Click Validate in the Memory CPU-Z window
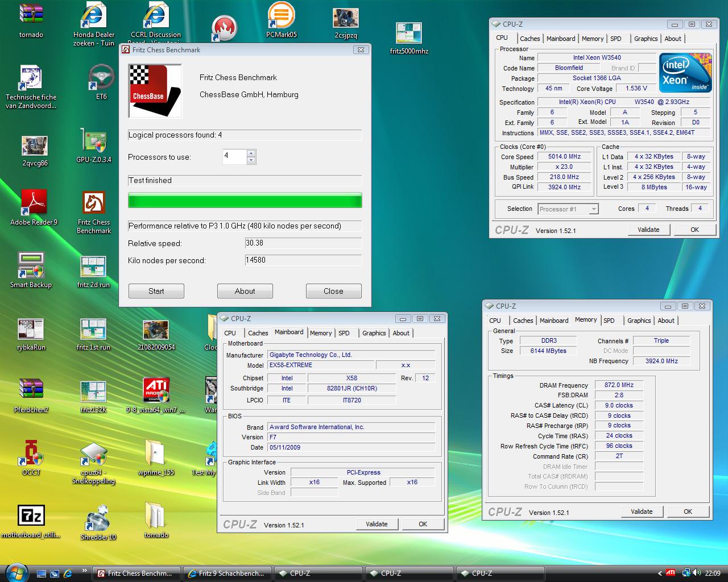This screenshot has height=582, width=728. [642, 512]
